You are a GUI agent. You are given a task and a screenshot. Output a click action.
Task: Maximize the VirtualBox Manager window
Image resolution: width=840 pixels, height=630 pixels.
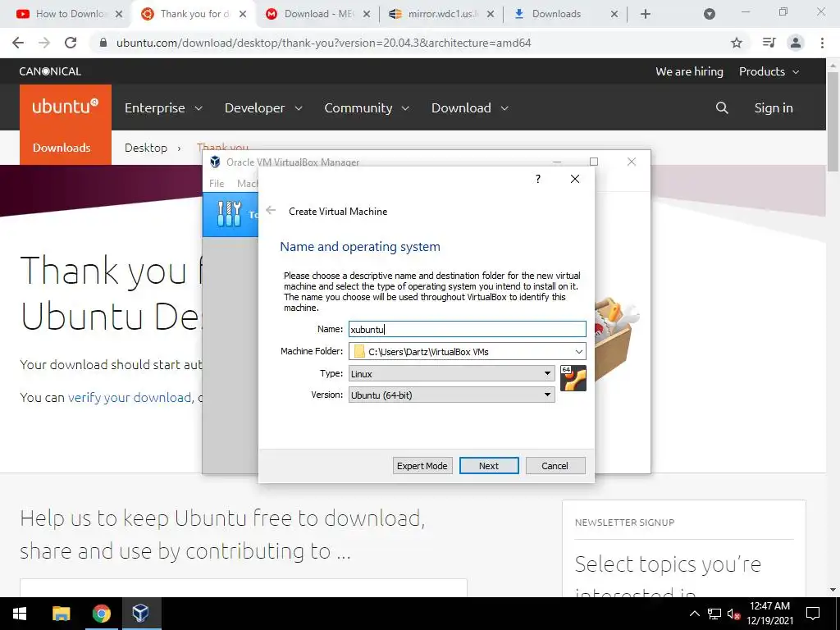tap(594, 162)
